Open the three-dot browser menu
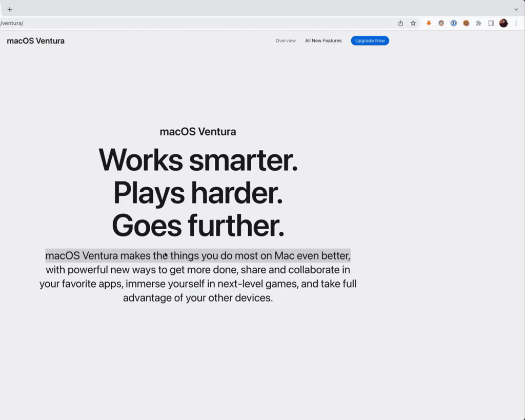 point(516,23)
